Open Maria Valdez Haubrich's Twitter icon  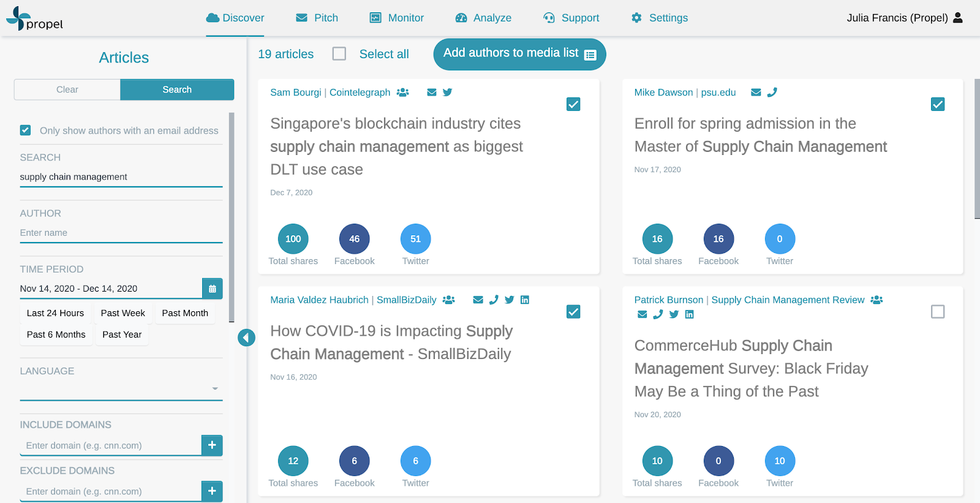tap(510, 300)
